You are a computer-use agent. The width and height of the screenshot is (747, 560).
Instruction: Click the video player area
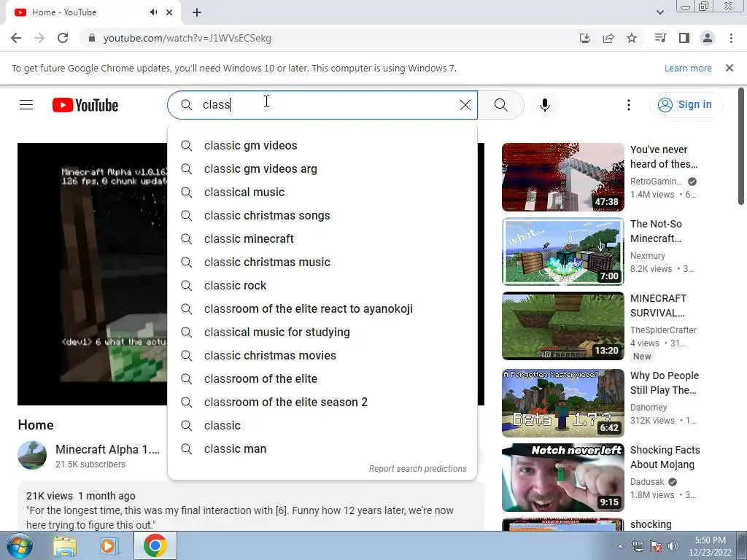coord(93,274)
